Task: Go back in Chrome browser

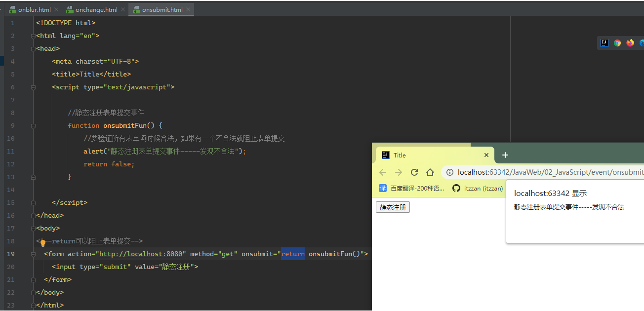Action: [x=383, y=172]
